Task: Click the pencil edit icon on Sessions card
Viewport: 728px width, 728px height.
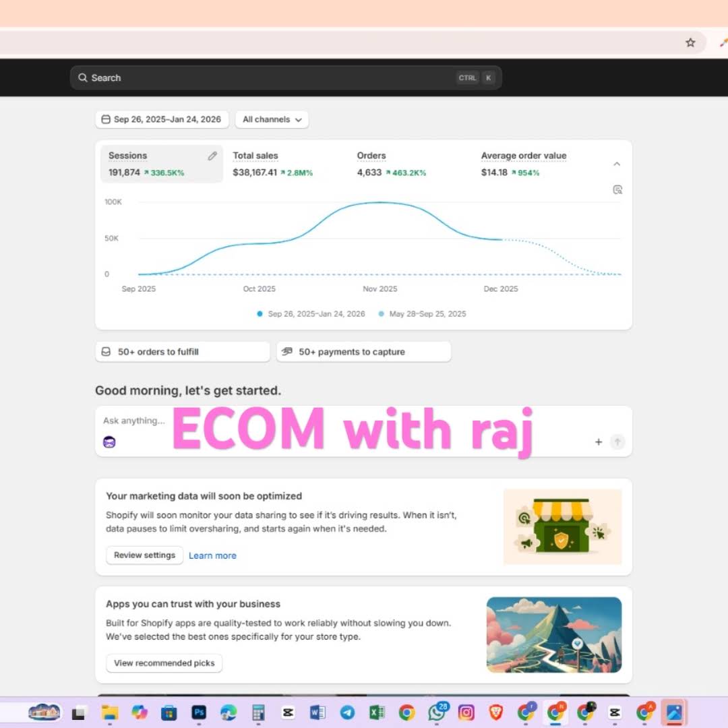Action: [212, 156]
